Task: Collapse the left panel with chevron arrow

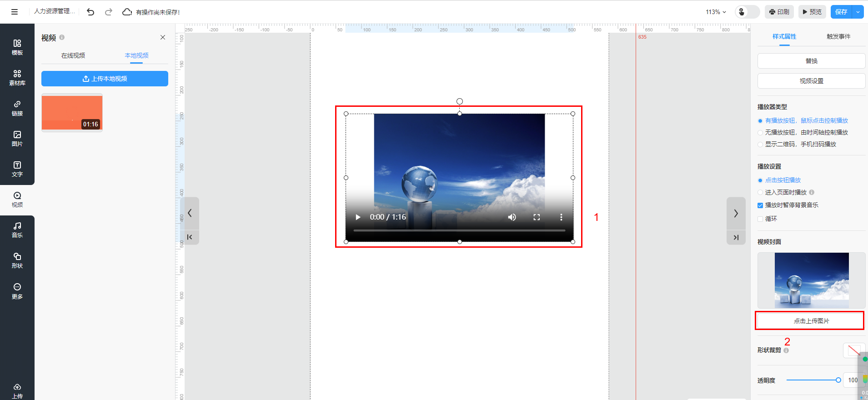Action: (190, 213)
